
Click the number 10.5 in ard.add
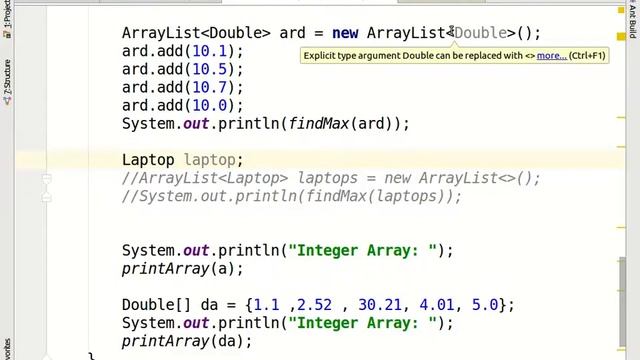click(209, 69)
